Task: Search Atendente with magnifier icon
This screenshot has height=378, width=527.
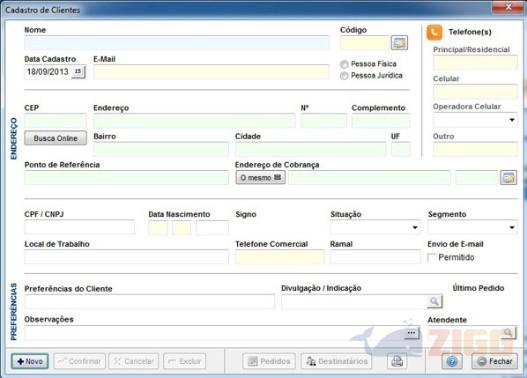Action: tap(508, 333)
